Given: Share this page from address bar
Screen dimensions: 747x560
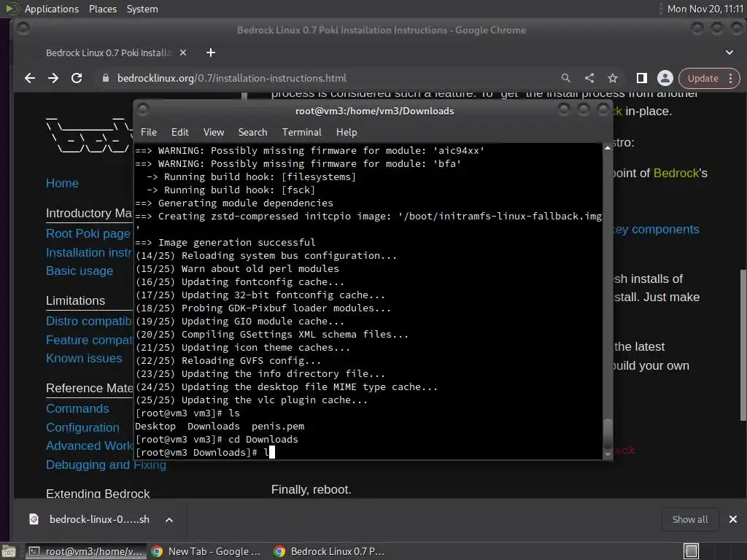Looking at the screenshot, I should click(x=589, y=78).
